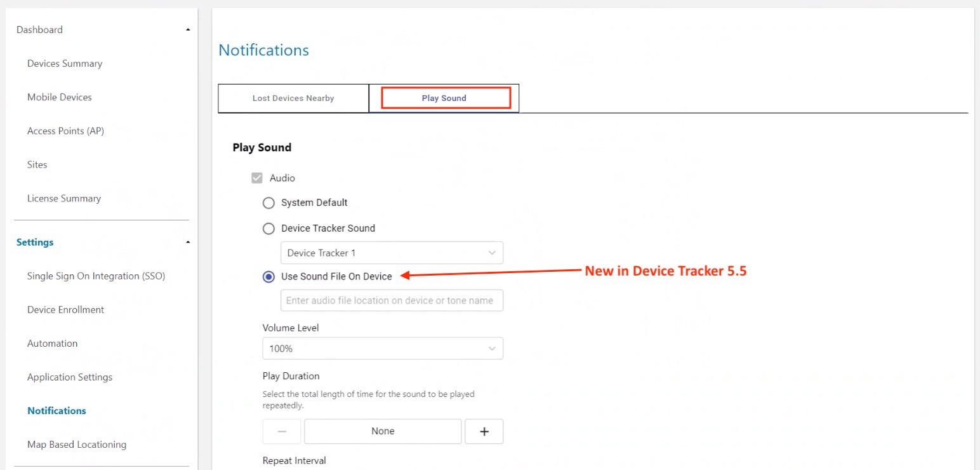980x470 pixels.
Task: Open Single Sign On Integration (SSO)
Action: pyautogui.click(x=96, y=276)
